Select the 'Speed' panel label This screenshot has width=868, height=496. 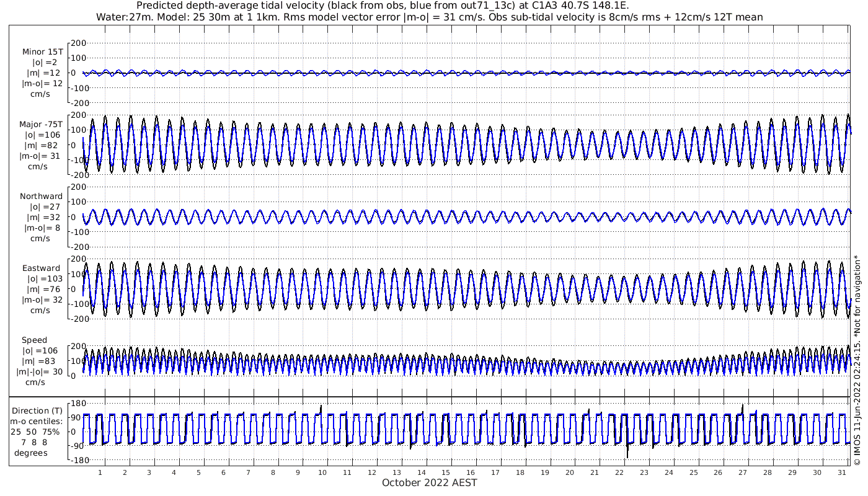pyautogui.click(x=34, y=340)
